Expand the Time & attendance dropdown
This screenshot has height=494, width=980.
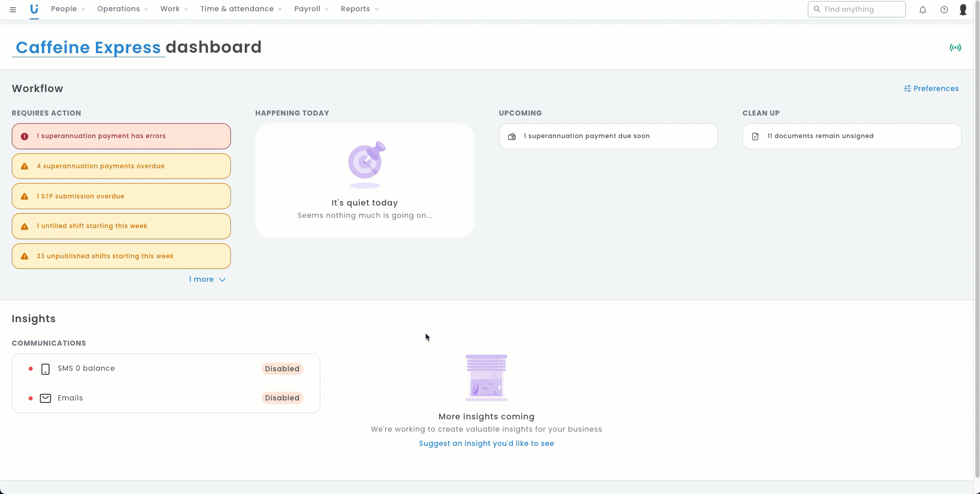(x=241, y=9)
